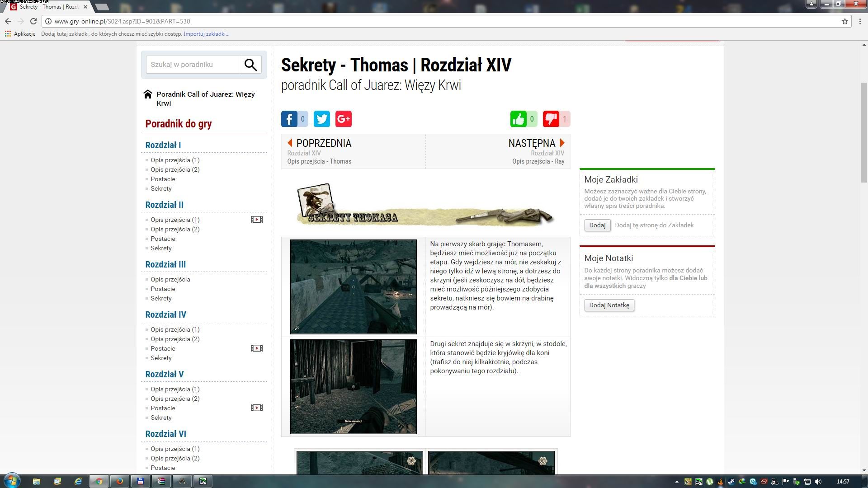Open Chrome three-dot menu

click(860, 21)
